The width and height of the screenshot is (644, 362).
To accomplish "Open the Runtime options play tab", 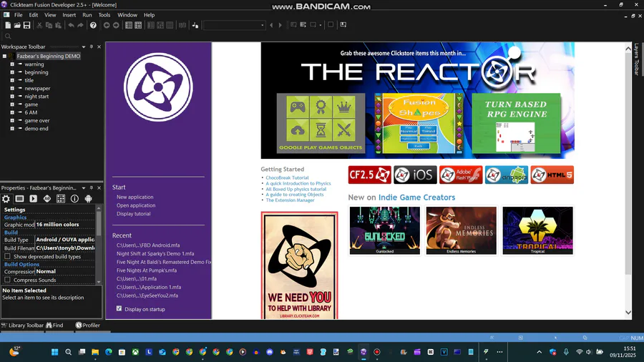I will coord(33,199).
